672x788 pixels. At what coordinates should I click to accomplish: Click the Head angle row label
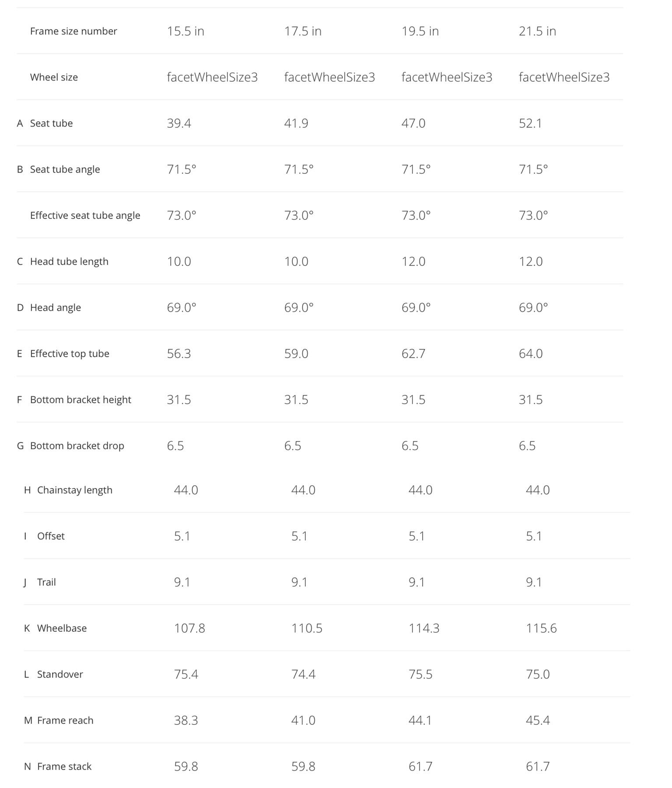pos(56,308)
